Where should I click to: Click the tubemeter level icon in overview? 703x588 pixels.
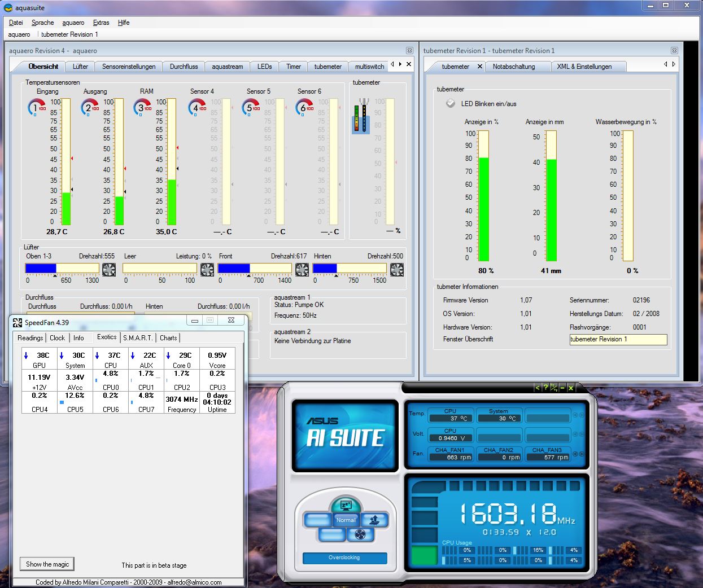click(x=361, y=116)
